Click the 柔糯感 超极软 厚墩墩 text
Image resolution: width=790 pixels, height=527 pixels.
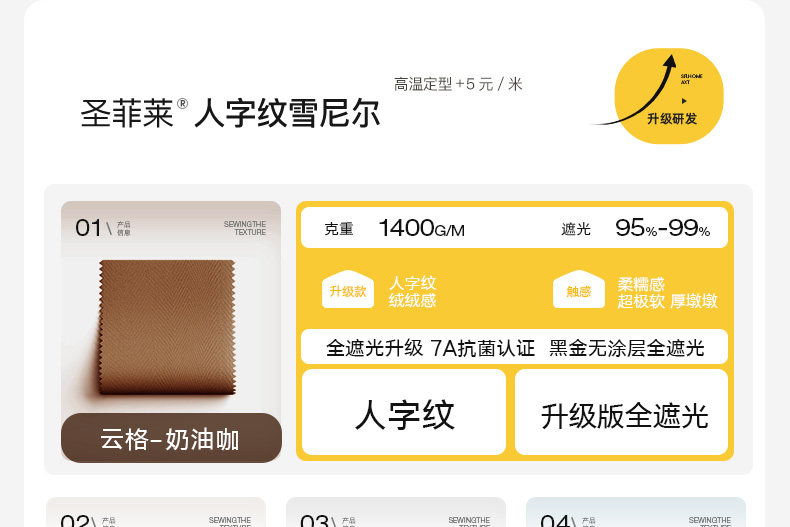[667, 292]
